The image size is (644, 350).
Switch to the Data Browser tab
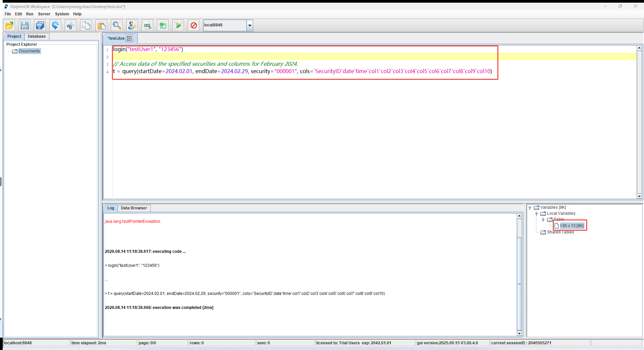[x=134, y=208]
